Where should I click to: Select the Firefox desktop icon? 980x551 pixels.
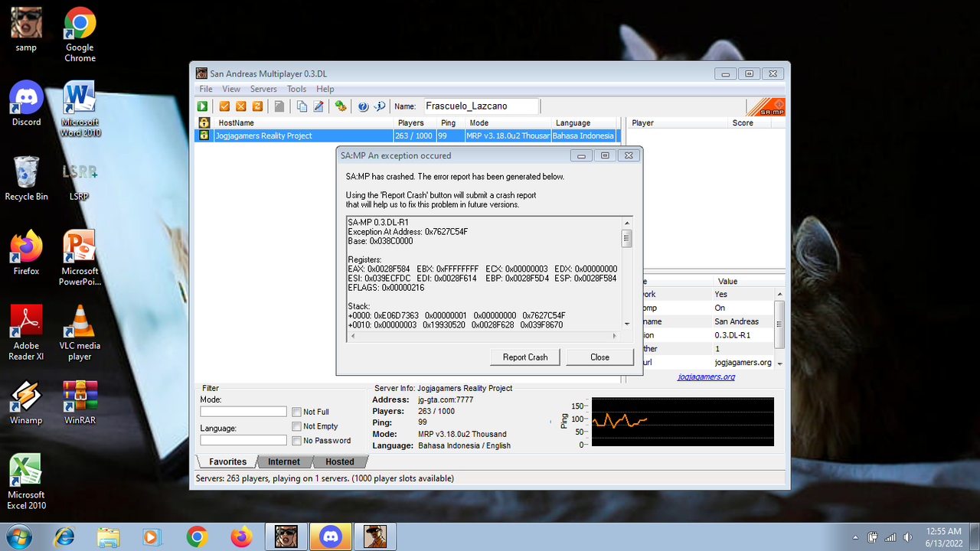coord(26,253)
